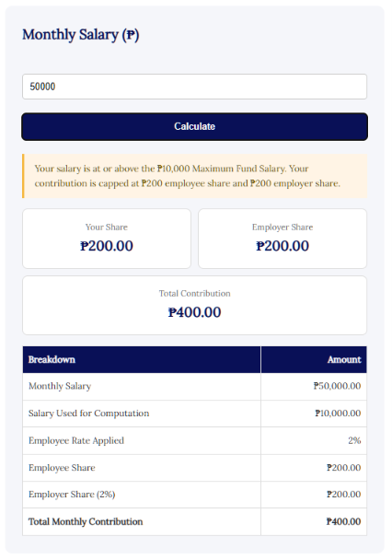Image resolution: width=392 pixels, height=560 pixels.
Task: Select the Monthly Salary table row label
Action: [60, 386]
